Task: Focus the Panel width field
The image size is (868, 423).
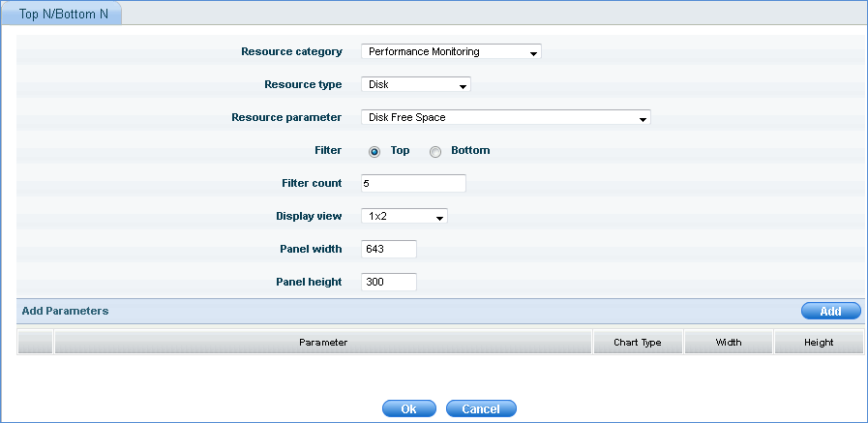Action: [388, 250]
